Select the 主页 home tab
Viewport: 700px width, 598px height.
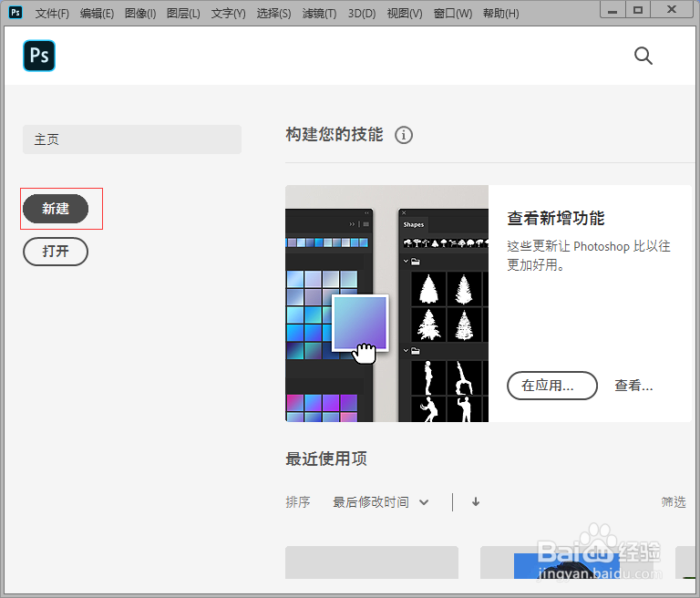coord(132,139)
